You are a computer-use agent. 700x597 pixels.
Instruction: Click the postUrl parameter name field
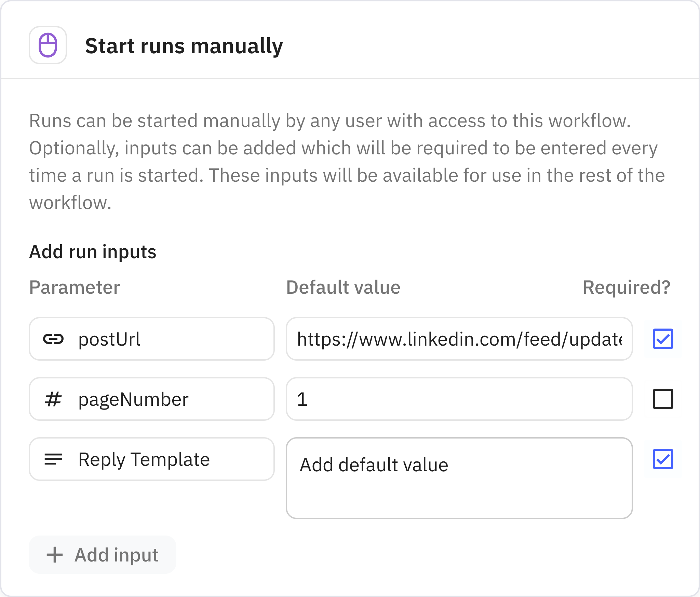(x=171, y=339)
